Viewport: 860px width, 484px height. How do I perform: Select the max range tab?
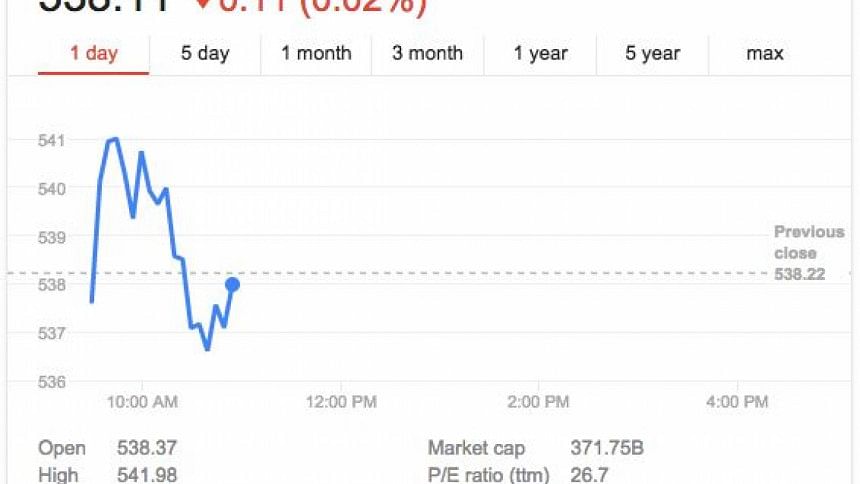[x=765, y=54]
